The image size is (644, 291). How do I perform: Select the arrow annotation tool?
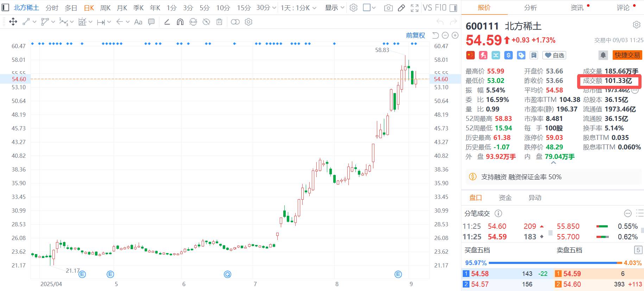pyautogui.click(x=119, y=22)
